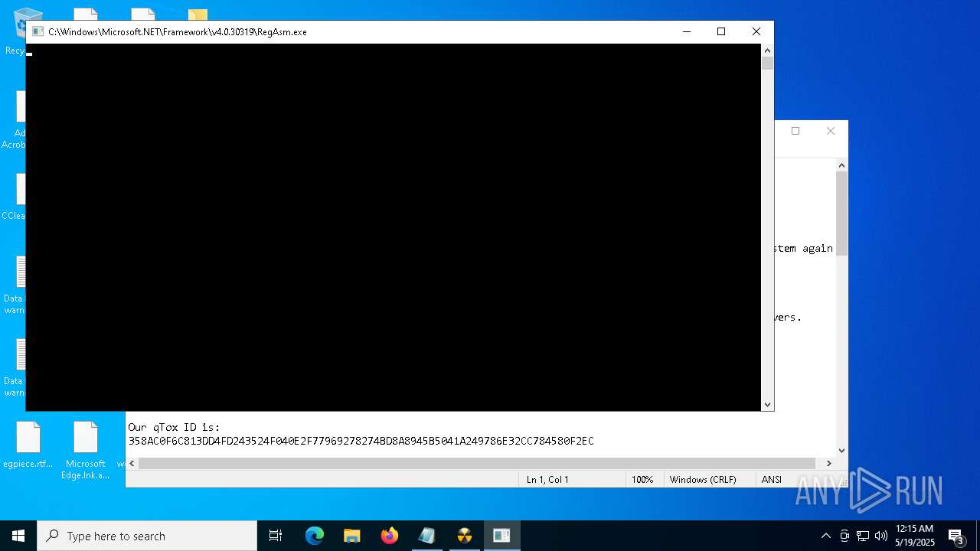980x551 pixels.
Task: Select the Microsoft Edge.lnk desktop file
Action: (x=86, y=451)
